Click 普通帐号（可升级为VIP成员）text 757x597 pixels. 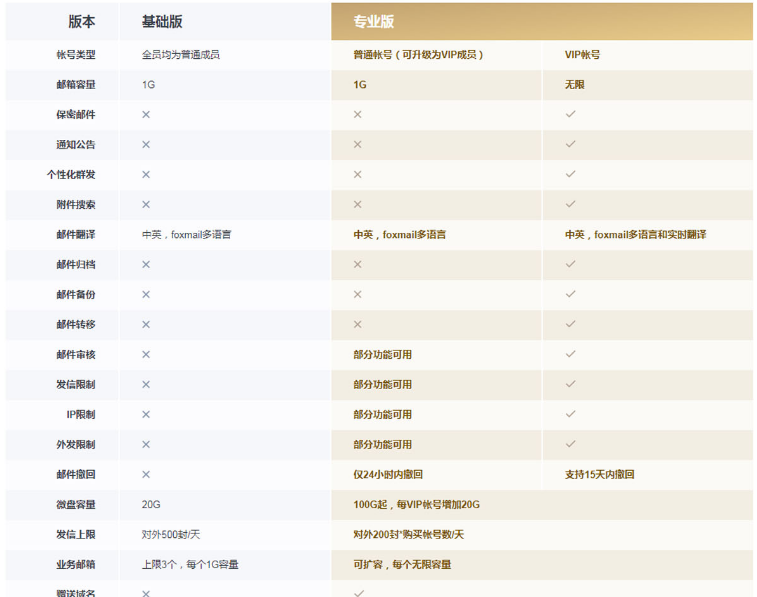[x=424, y=55]
